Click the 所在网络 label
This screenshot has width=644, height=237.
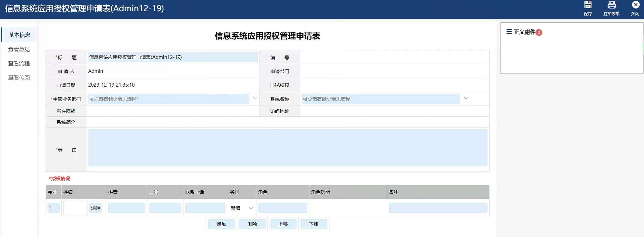tap(66, 111)
